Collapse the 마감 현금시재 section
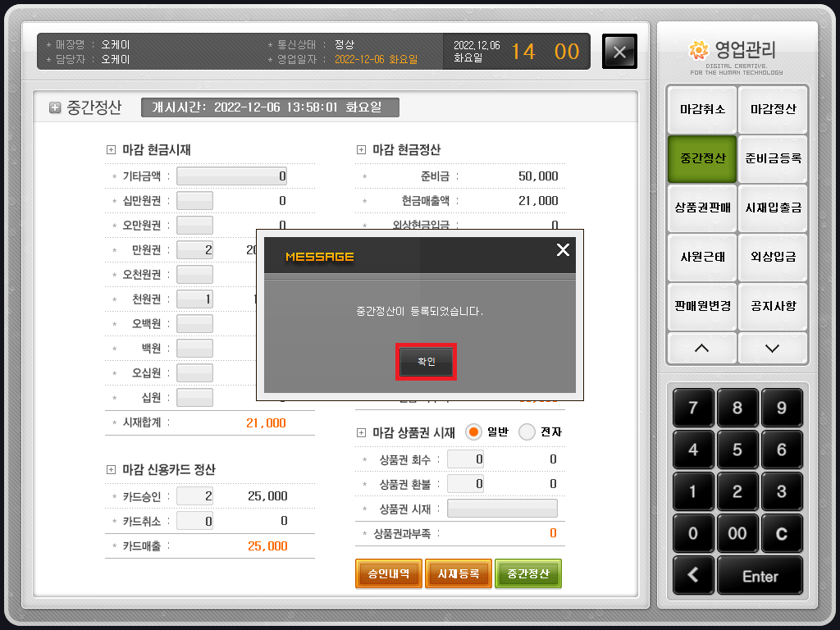 [112, 150]
